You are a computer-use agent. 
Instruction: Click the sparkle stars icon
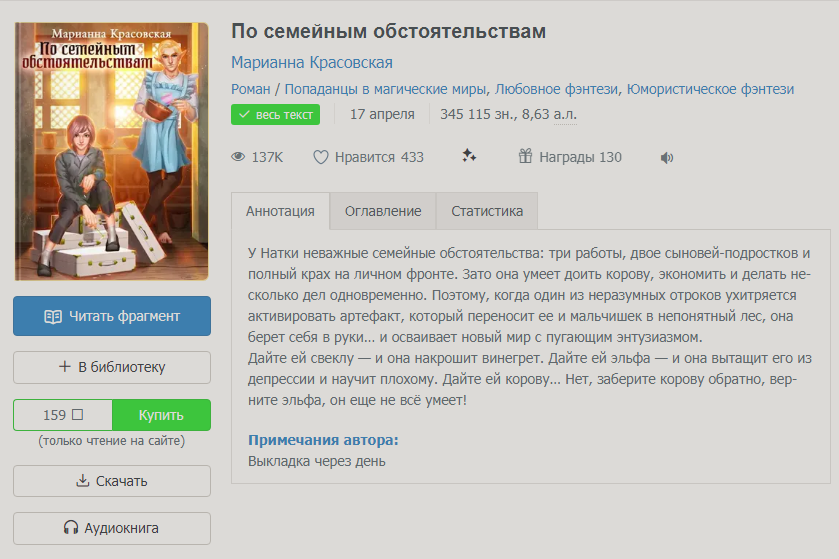469,156
